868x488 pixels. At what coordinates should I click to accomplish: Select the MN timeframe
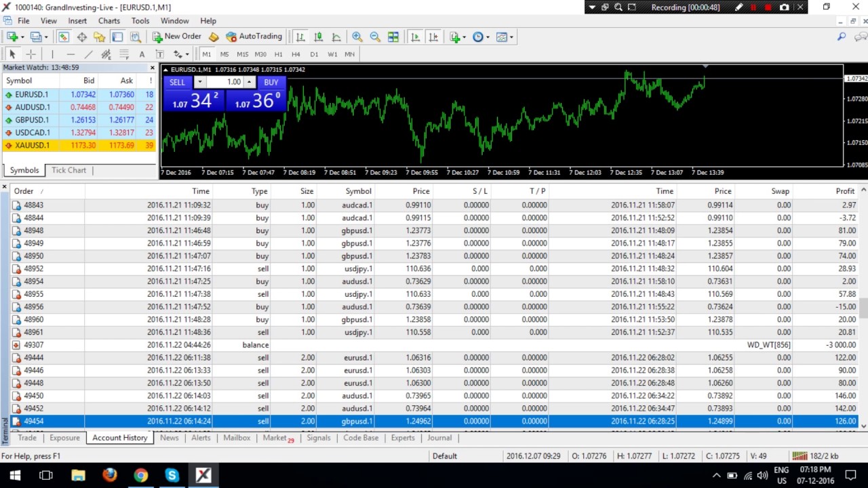point(349,54)
